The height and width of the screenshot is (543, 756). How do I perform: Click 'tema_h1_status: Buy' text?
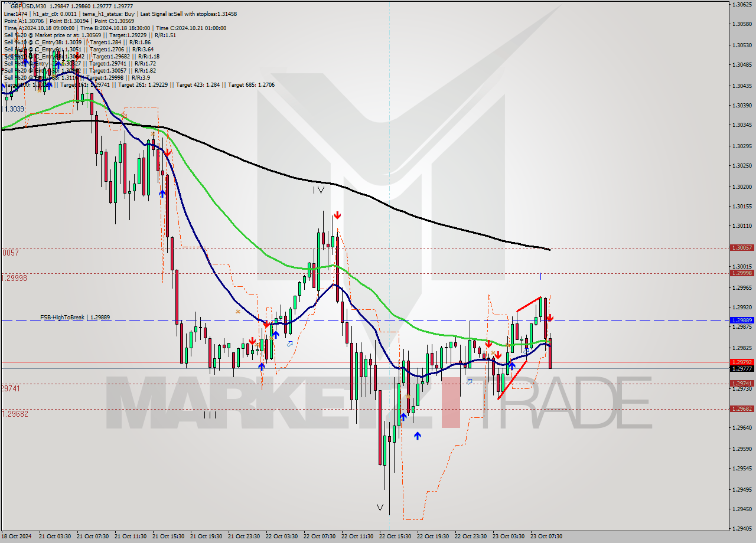click(107, 14)
